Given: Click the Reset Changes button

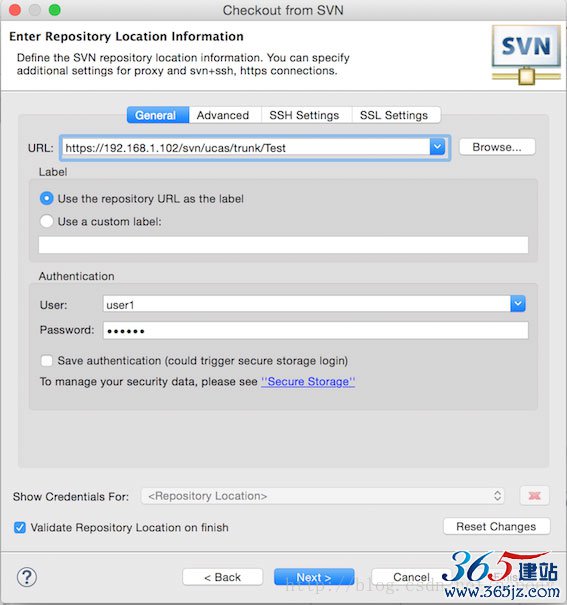Looking at the screenshot, I should (x=496, y=526).
